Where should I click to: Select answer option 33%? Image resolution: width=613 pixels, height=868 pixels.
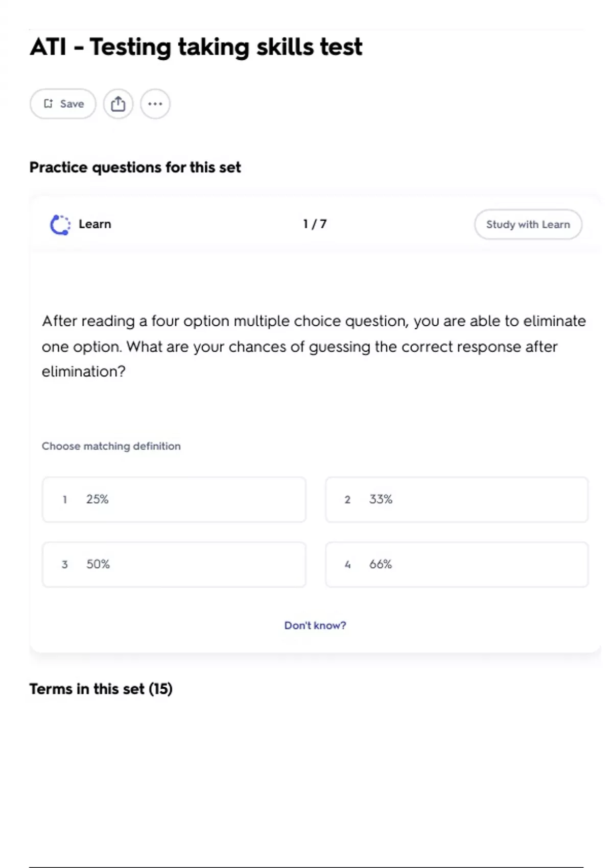point(457,499)
